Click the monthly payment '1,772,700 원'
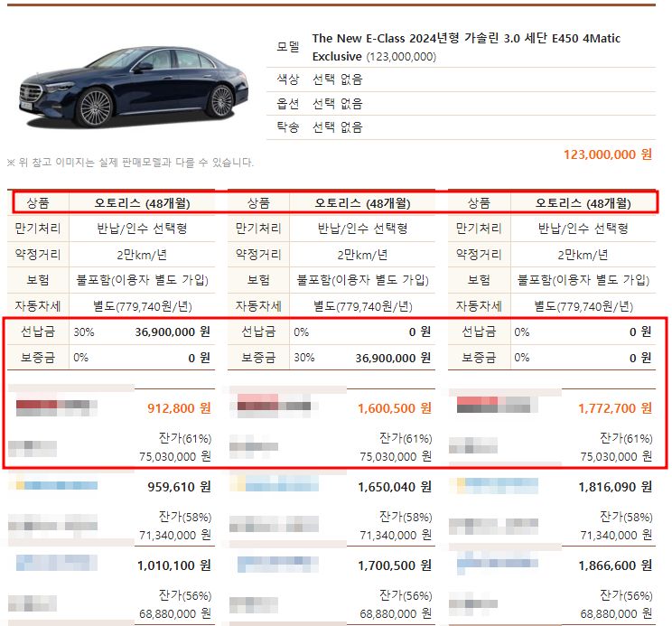Viewport: 672px width, 626px height. point(615,408)
